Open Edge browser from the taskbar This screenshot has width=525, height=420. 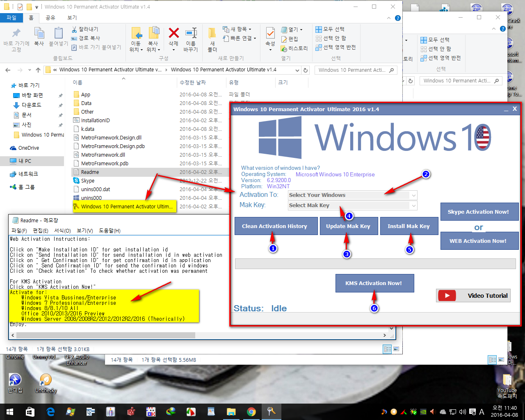[50, 412]
